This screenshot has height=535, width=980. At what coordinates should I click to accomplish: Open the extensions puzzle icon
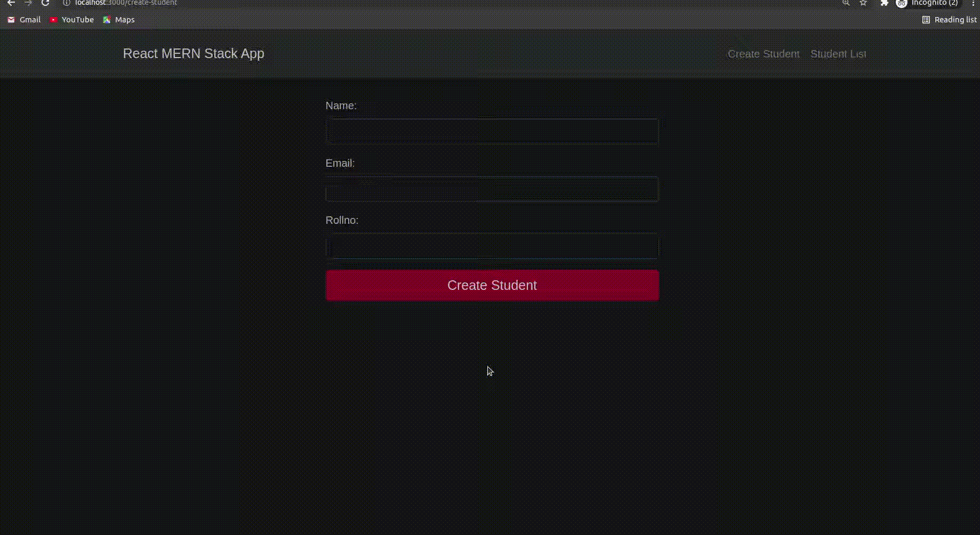click(x=884, y=3)
